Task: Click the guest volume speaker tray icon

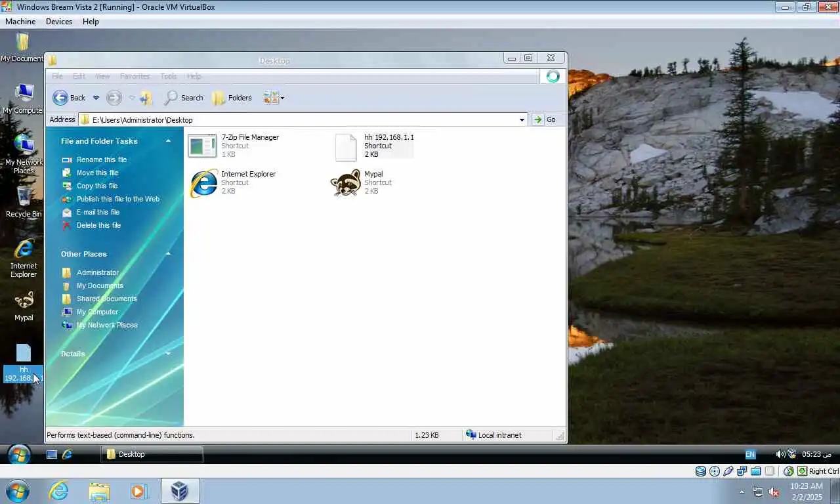Action: tap(780, 454)
